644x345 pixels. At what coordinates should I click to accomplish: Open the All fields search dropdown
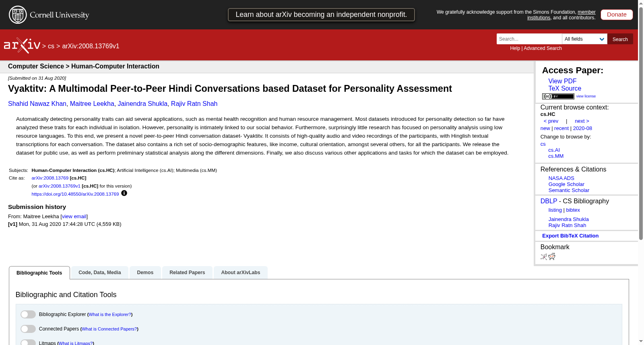point(584,39)
